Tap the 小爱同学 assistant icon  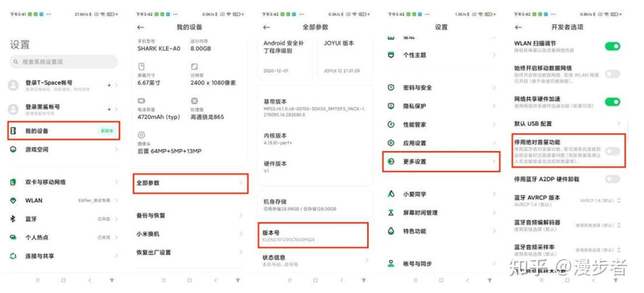pyautogui.click(x=391, y=194)
